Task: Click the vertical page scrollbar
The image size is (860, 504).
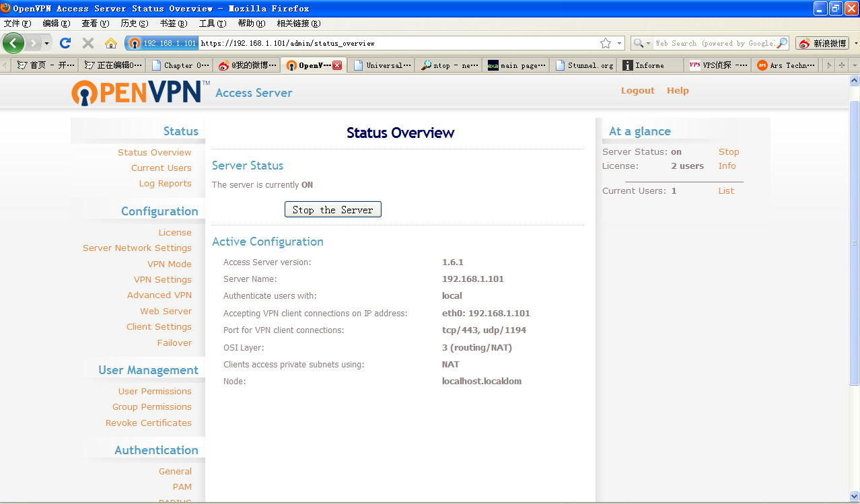Action: [x=854, y=242]
